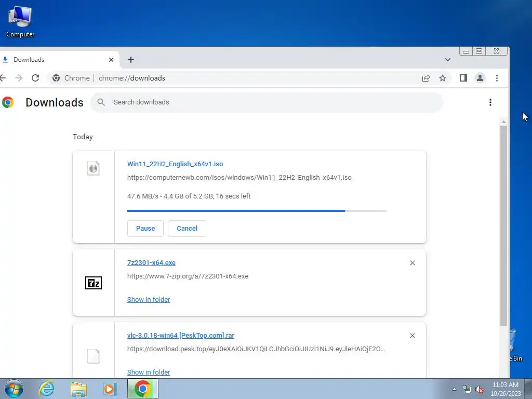The width and height of the screenshot is (532, 399).
Task: Open Windows Media Player from the taskbar
Action: click(x=110, y=389)
